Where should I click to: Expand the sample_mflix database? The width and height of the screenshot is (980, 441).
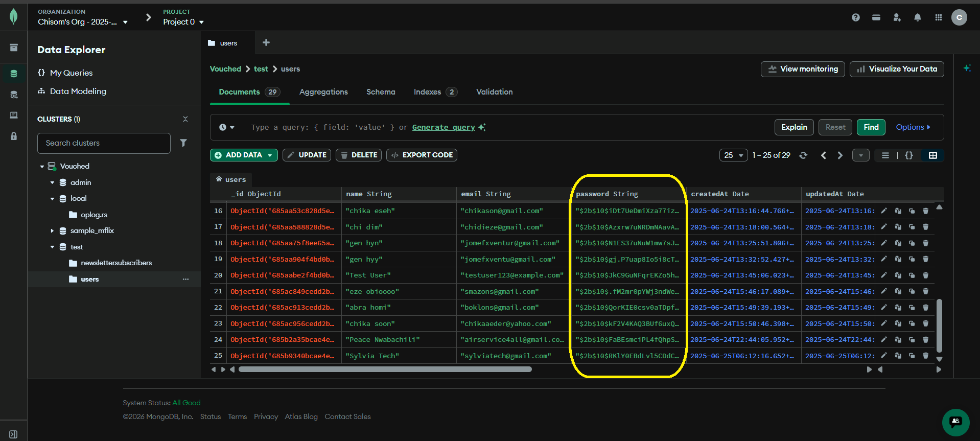pos(52,231)
